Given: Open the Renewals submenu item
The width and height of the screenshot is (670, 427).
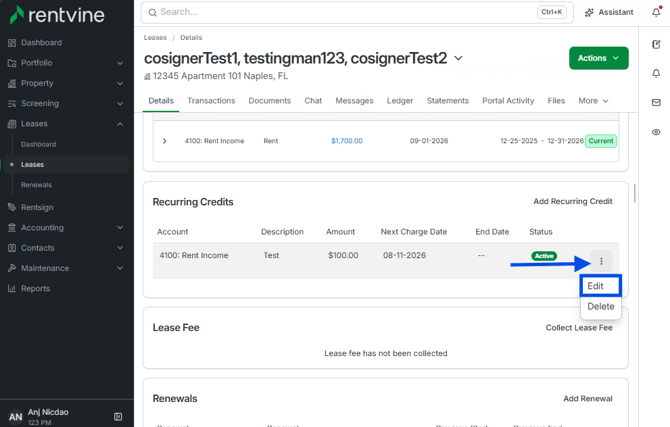Looking at the screenshot, I should (36, 185).
